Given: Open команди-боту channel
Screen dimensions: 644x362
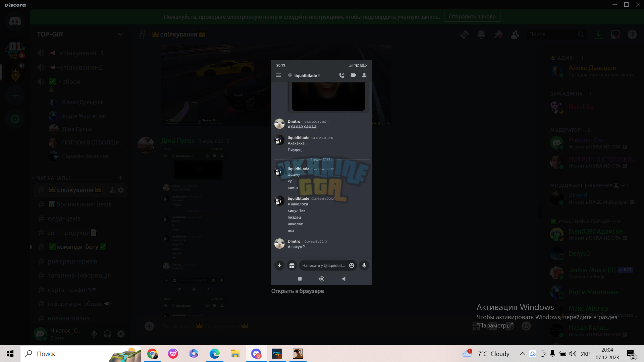Looking at the screenshot, I should [80, 247].
